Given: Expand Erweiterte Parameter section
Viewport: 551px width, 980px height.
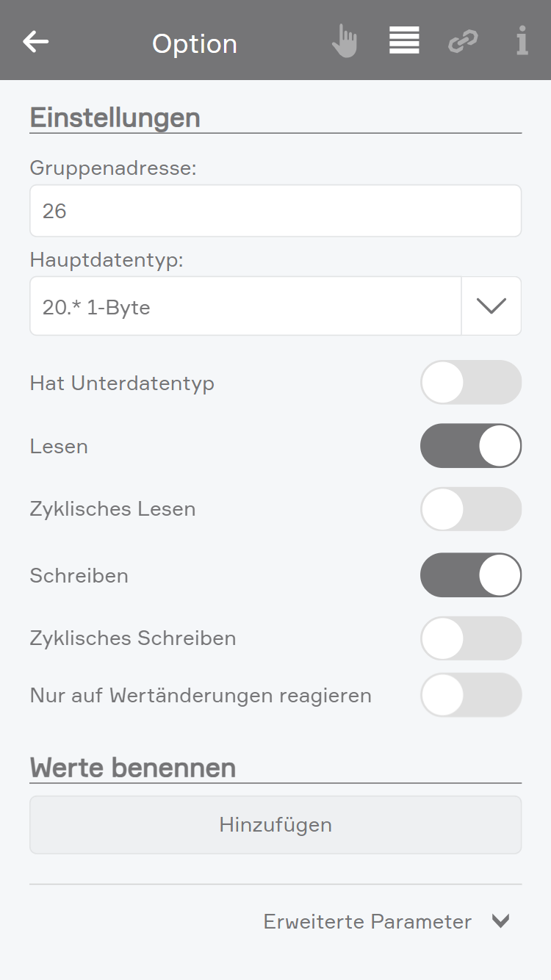Looking at the screenshot, I should 367,921.
